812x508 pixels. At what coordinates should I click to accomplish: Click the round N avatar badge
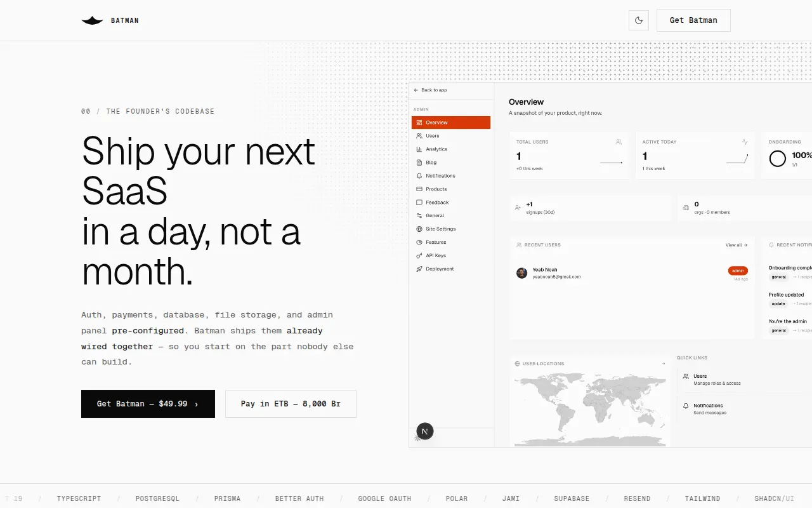[x=425, y=431]
